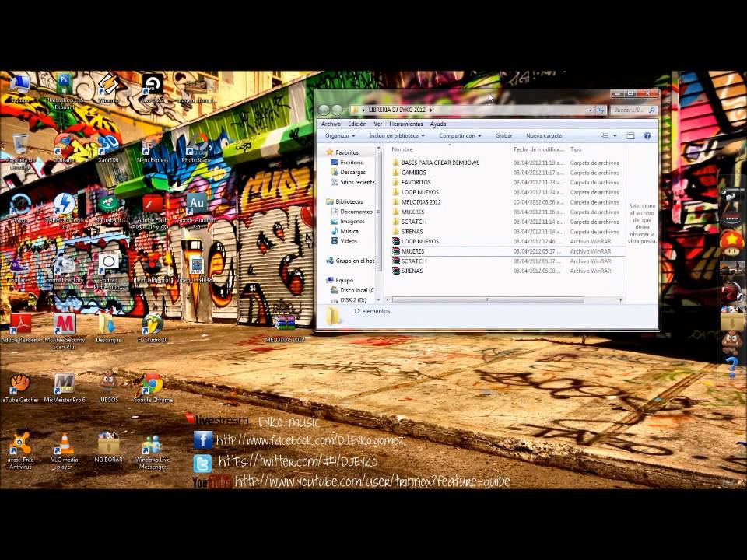Click the horizontal scrollbar in file list
747x560 pixels.
click(487, 300)
